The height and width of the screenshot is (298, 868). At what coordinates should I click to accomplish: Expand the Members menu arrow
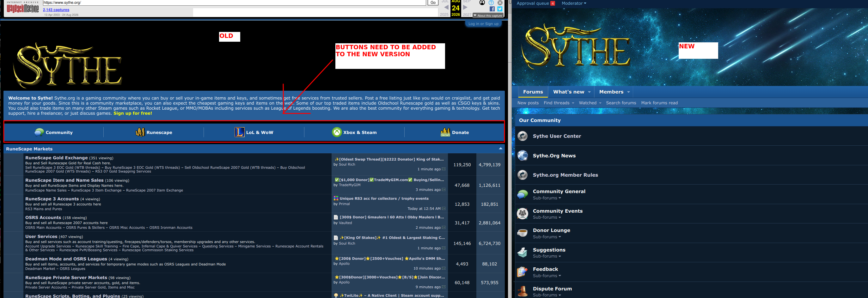click(628, 92)
